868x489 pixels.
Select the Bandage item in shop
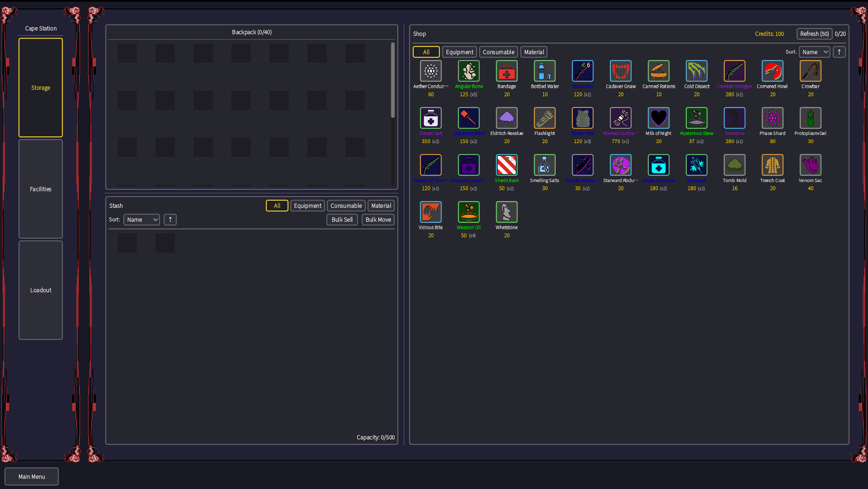click(x=507, y=71)
